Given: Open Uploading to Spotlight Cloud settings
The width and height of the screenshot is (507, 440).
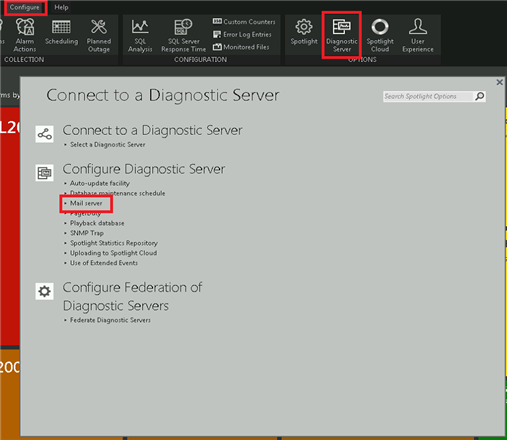Looking at the screenshot, I should click(113, 253).
